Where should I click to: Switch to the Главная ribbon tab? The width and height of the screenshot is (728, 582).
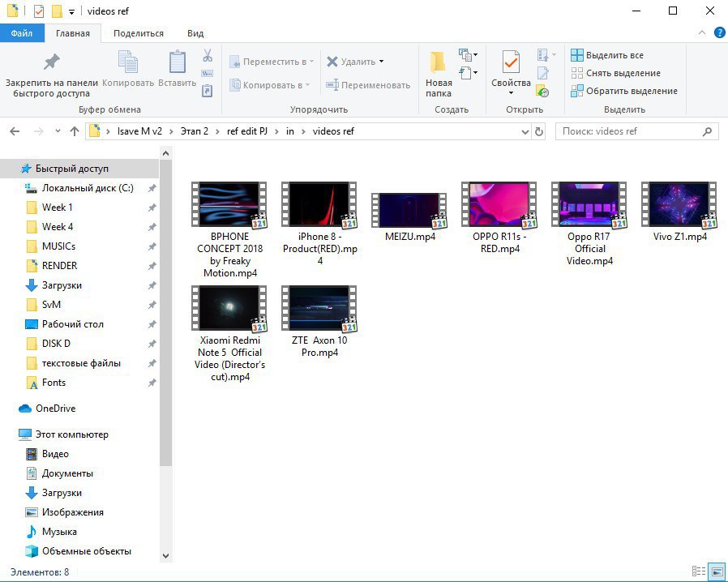click(73, 33)
